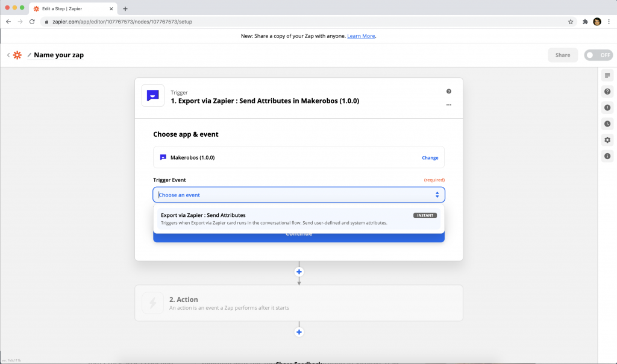Click the trigger title Export via Zapier heading
This screenshot has height=364, width=617.
click(265, 101)
